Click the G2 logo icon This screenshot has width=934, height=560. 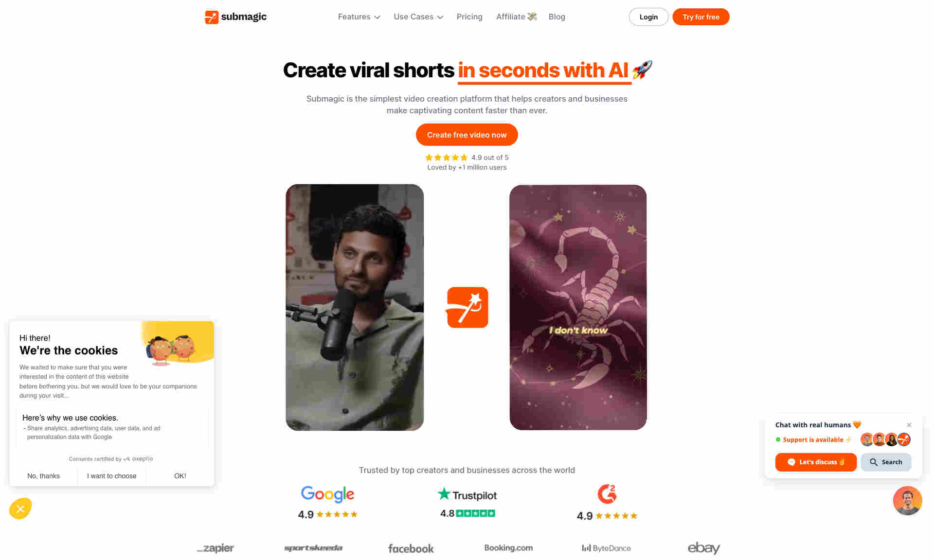[607, 494]
